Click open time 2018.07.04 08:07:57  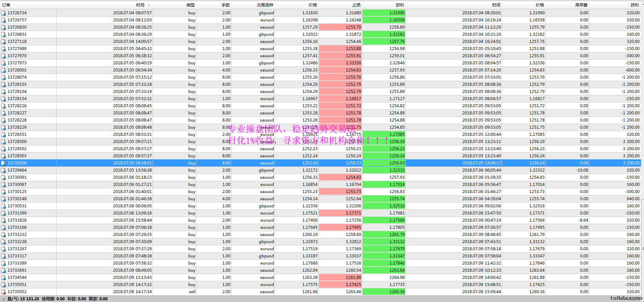coord(132,13)
